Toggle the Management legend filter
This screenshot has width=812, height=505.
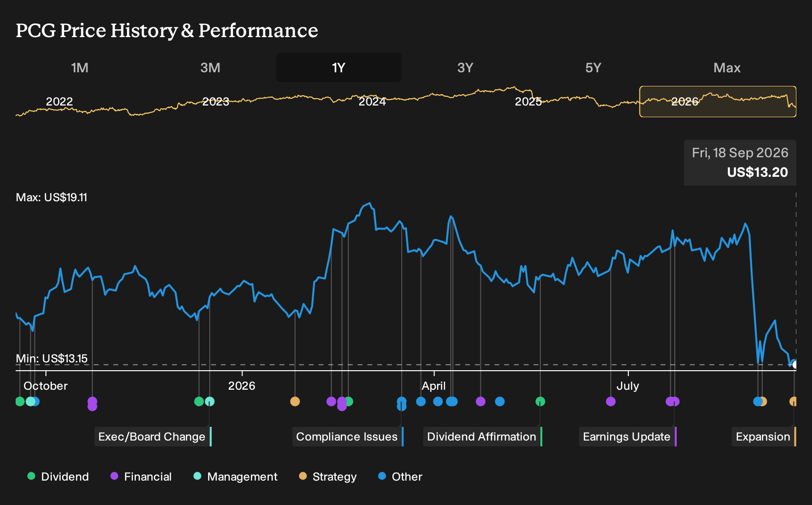(235, 477)
